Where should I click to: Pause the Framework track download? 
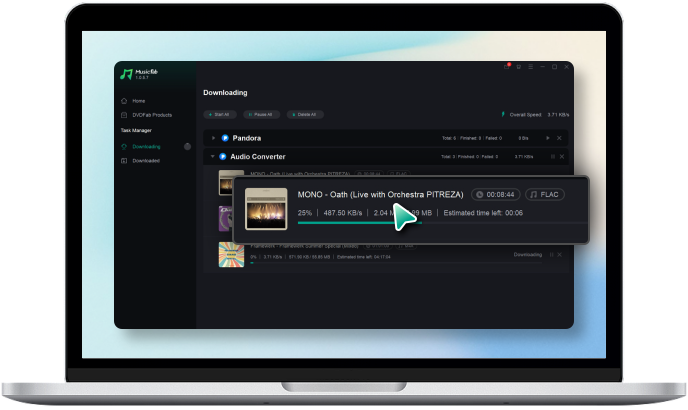[x=552, y=255]
